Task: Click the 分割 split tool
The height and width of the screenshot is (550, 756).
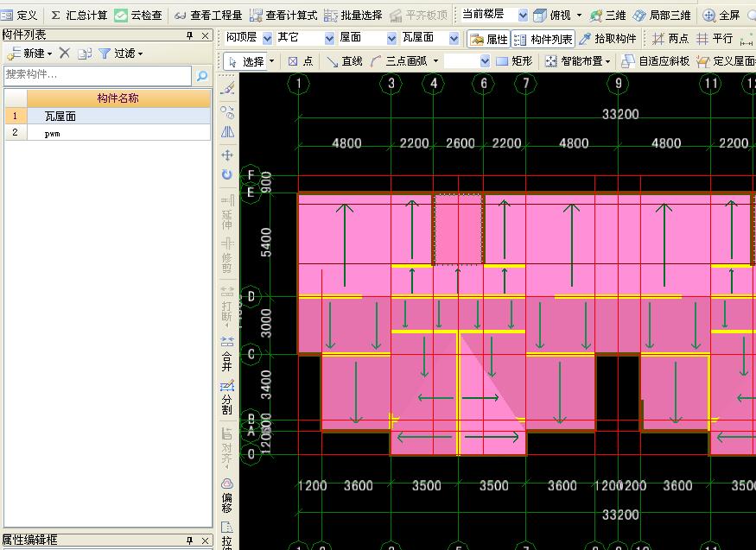Action: pos(227,398)
